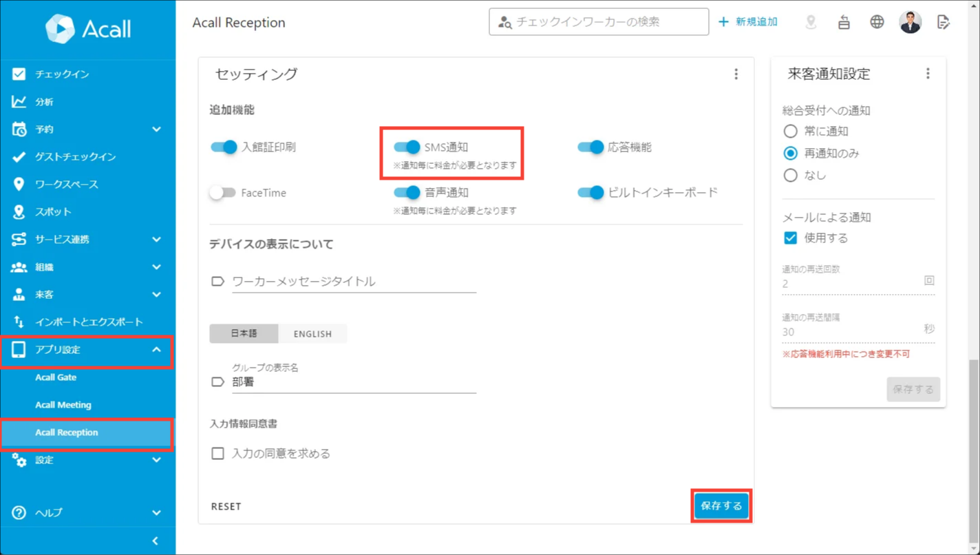Viewport: 980px width, 555px height.
Task: Open the user profile avatar
Action: (910, 22)
